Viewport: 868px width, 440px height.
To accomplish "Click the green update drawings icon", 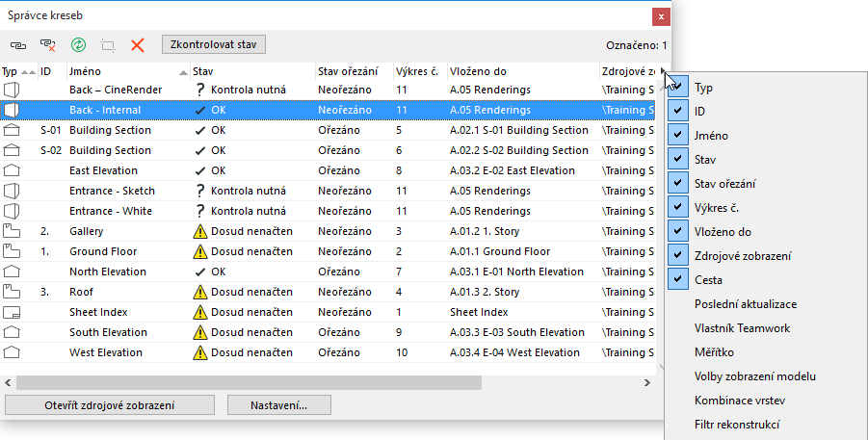I will pos(78,44).
